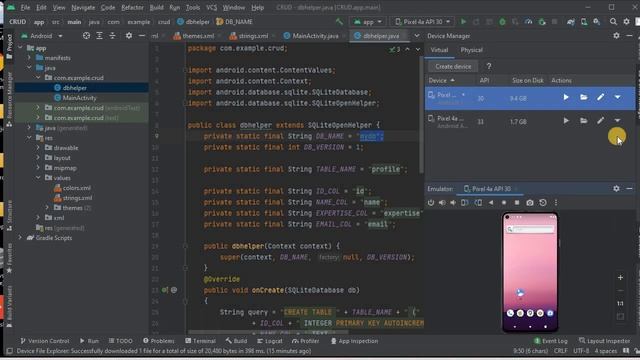Zoom in emulator with plus button
640x360 pixels.
[x=620, y=278]
